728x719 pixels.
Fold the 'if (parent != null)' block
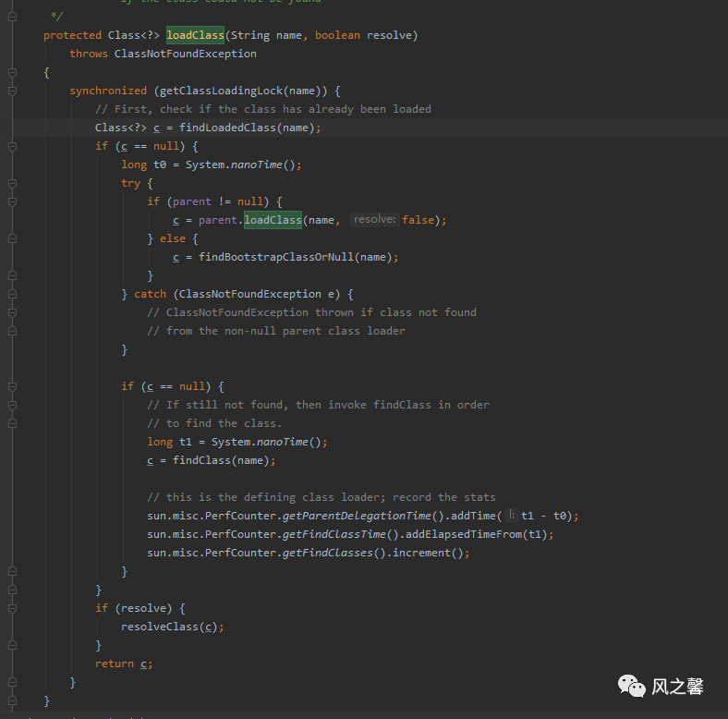pos(13,202)
